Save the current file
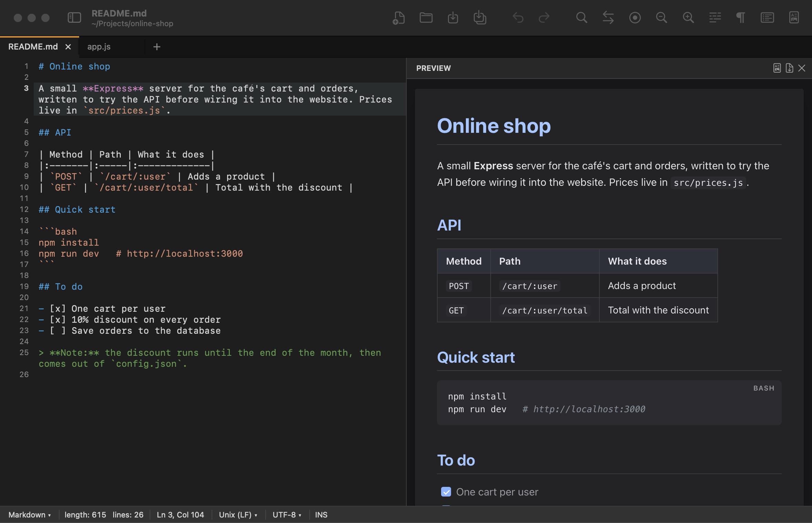Viewport: 812px width, 523px height. coord(453,18)
